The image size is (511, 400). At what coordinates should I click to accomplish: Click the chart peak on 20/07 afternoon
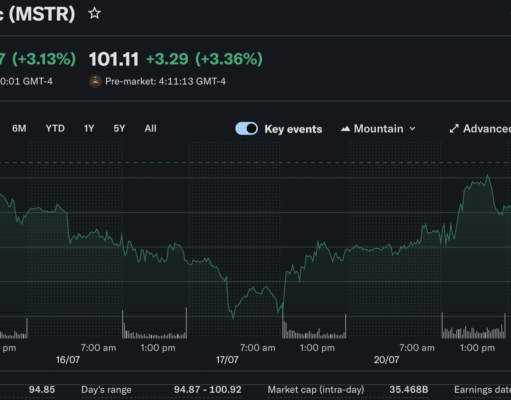click(x=488, y=175)
